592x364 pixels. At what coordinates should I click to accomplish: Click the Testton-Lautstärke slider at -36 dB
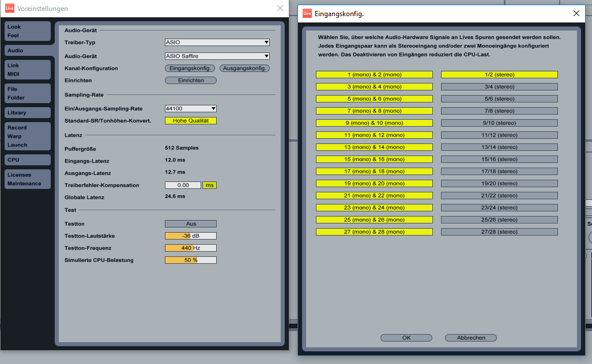(191, 236)
